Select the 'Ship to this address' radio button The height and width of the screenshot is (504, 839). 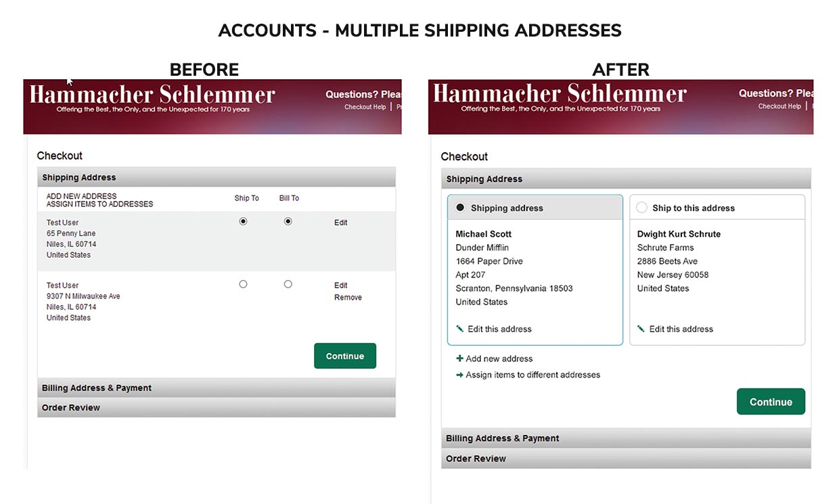[x=642, y=208]
